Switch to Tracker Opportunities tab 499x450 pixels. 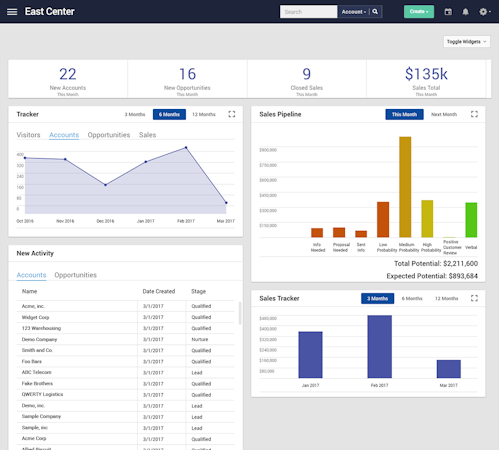coord(109,135)
